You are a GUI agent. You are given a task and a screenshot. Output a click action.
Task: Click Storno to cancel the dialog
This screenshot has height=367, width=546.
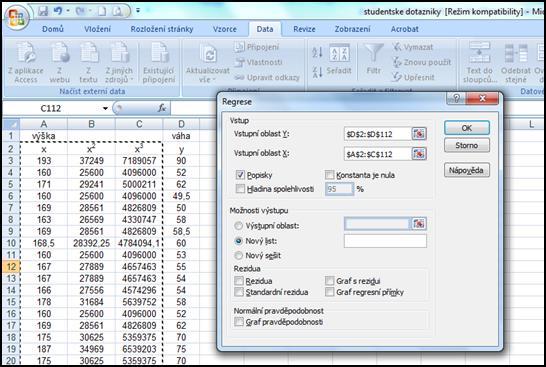click(x=467, y=145)
